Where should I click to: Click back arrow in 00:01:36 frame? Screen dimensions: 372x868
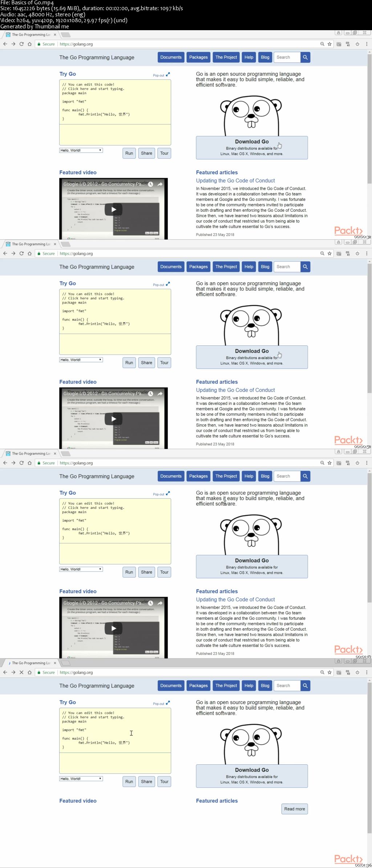click(x=5, y=672)
